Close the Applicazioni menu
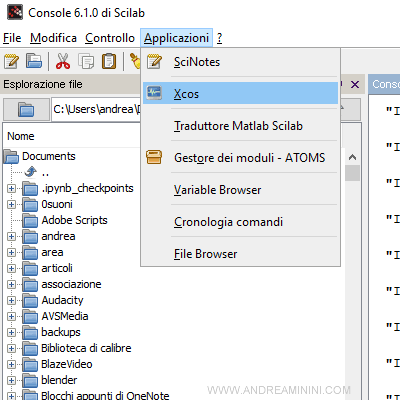This screenshot has width=400, height=400. (176, 38)
